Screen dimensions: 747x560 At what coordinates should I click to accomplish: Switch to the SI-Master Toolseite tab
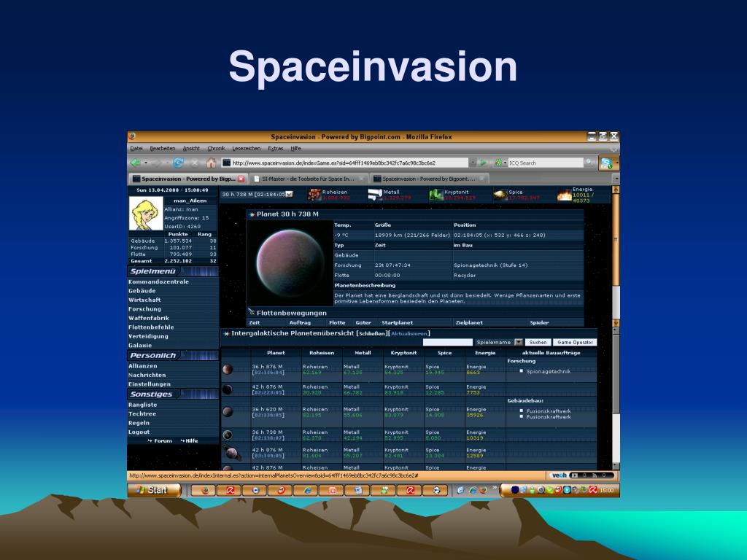click(309, 179)
